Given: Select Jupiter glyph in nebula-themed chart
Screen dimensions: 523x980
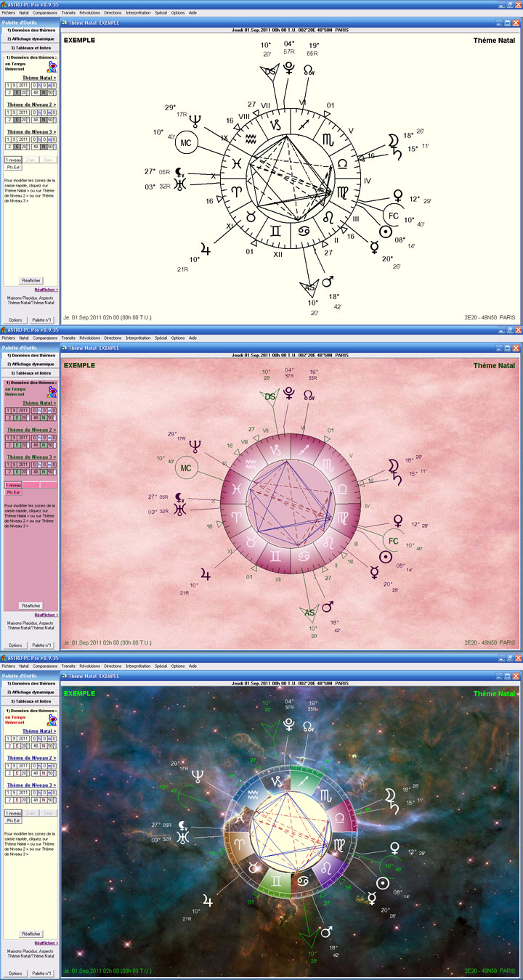Looking at the screenshot, I should click(x=206, y=902).
